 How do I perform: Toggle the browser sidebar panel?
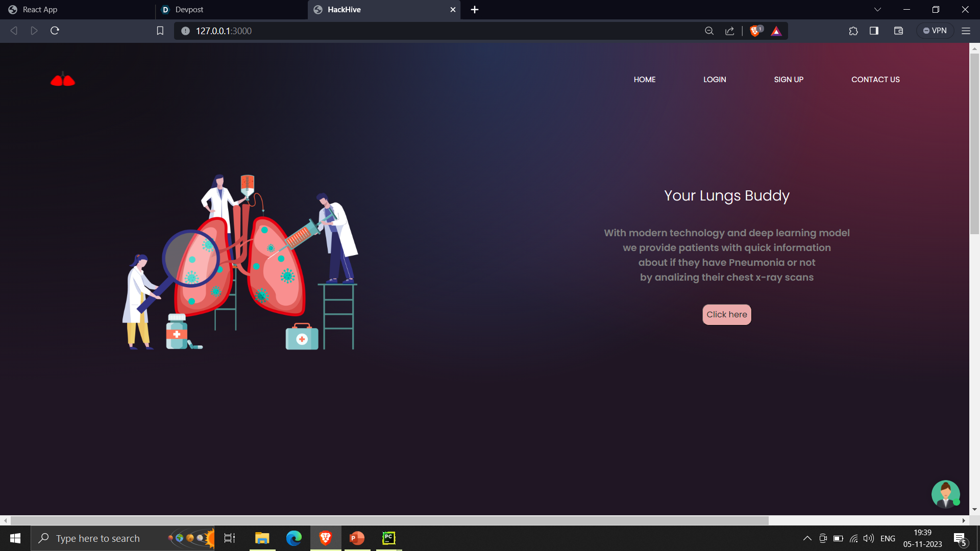coord(874,31)
